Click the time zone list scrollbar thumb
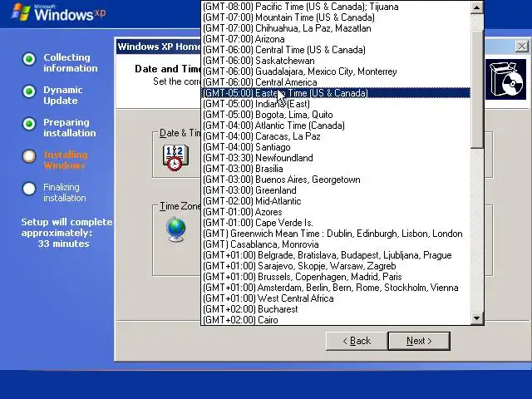The image size is (532, 399). coord(476,90)
